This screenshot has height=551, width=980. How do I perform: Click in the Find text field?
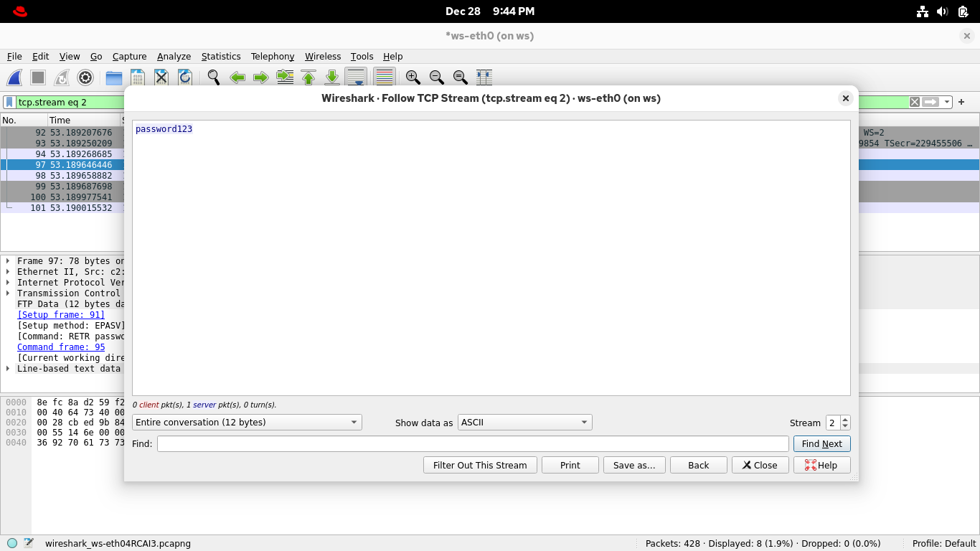point(472,444)
